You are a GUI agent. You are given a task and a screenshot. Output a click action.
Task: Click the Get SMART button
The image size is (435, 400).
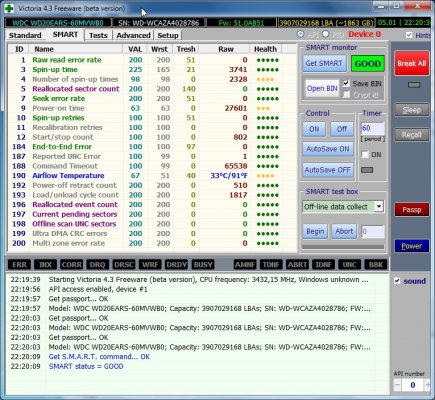click(x=324, y=63)
